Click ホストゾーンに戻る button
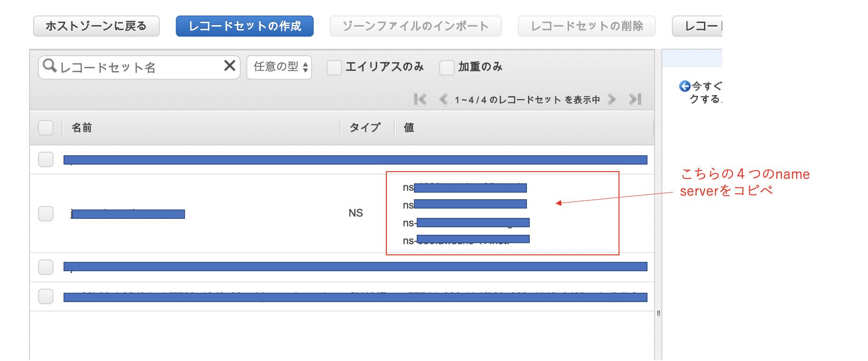This screenshot has height=361, width=868. [x=96, y=26]
